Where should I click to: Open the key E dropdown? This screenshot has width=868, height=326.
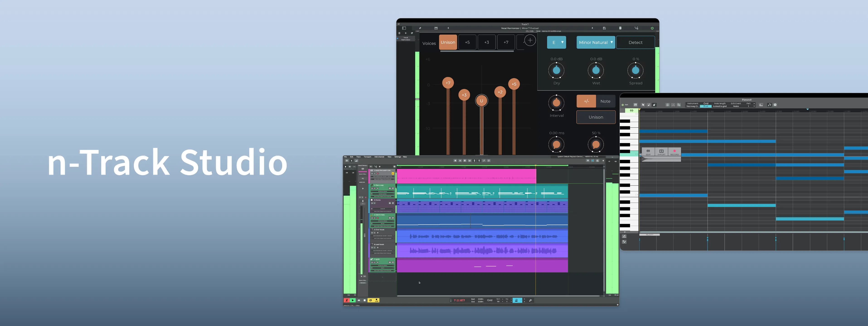pyautogui.click(x=556, y=42)
